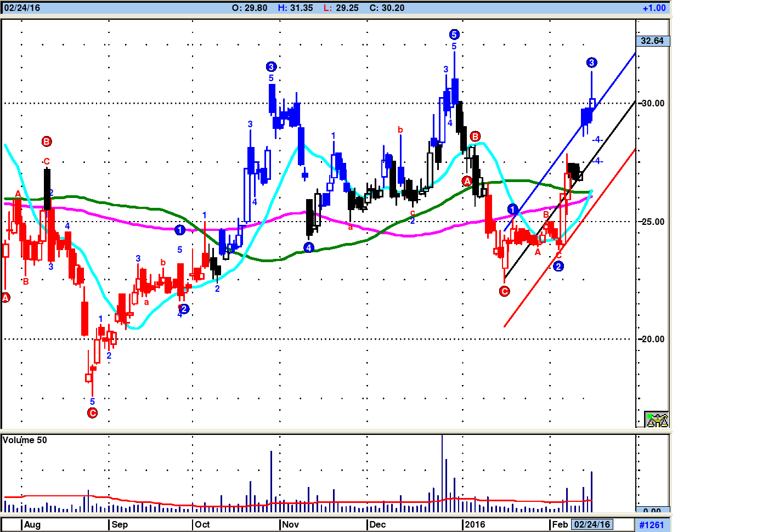Screen dimensions: 768x532
Task: Click the 30.00 price axis label
Action: click(653, 103)
